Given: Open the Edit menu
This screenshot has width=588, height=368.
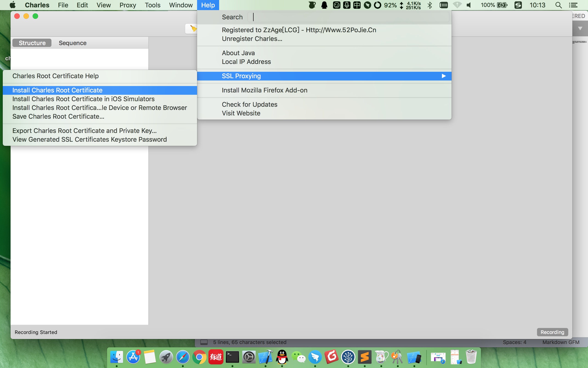Looking at the screenshot, I should [x=82, y=5].
